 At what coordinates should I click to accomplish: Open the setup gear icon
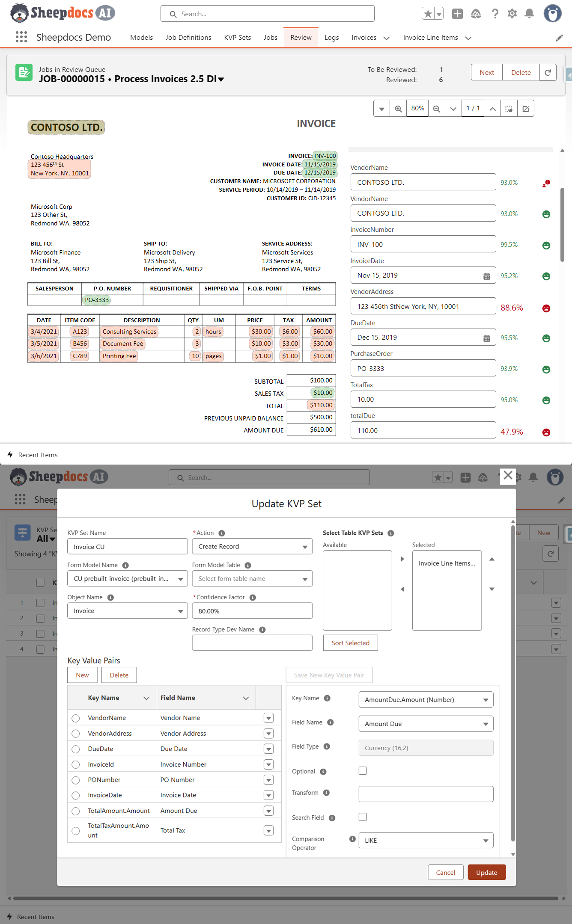coord(512,14)
